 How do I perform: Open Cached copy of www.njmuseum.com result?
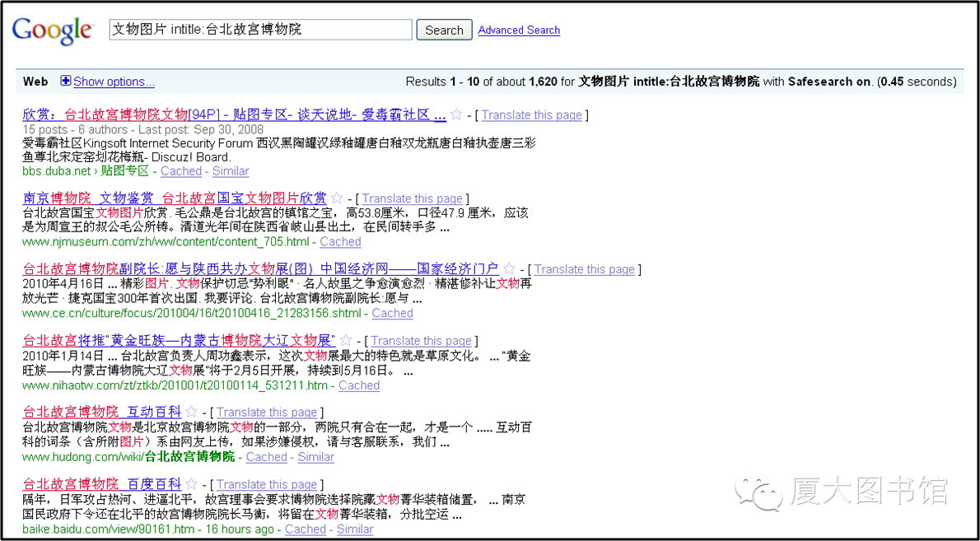341,241
